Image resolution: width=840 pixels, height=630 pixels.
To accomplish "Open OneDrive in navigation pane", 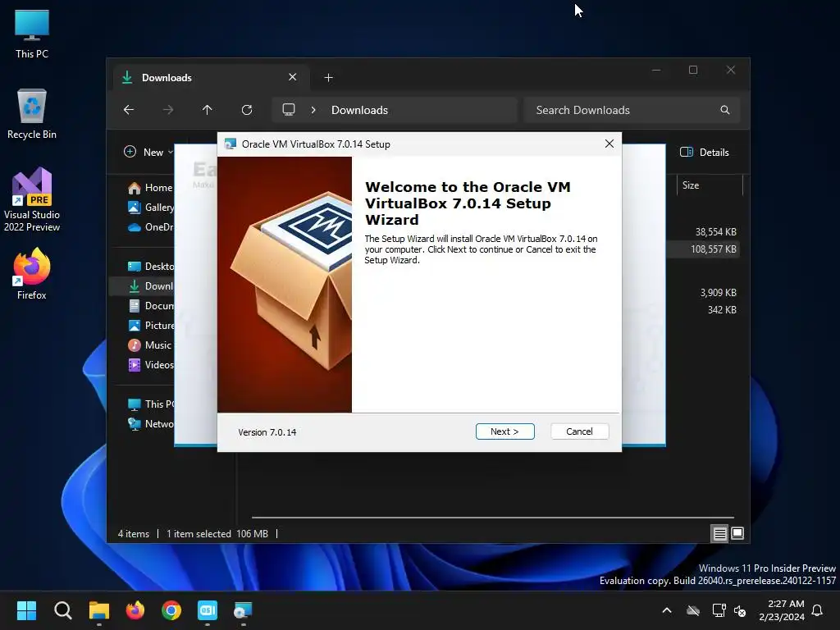I will pyautogui.click(x=151, y=227).
